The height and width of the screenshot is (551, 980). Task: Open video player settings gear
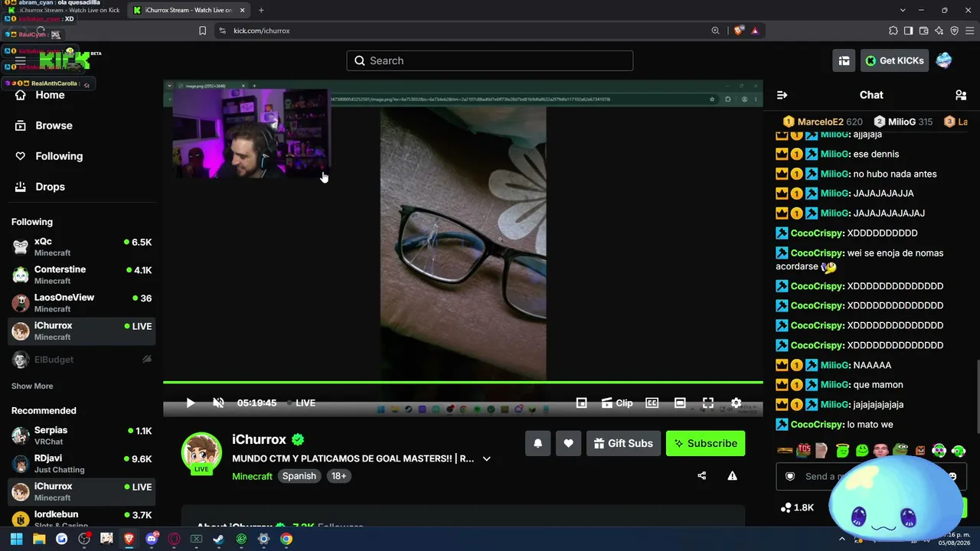[x=736, y=403]
